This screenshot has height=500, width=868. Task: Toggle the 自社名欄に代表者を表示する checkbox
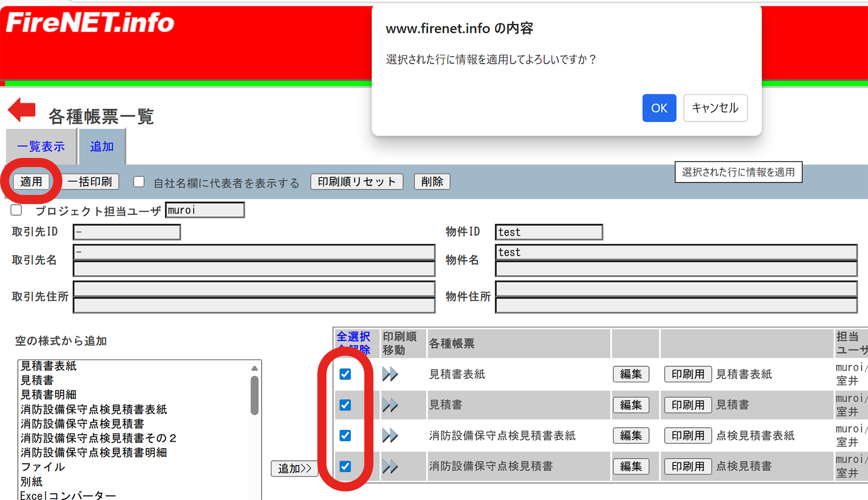click(138, 181)
